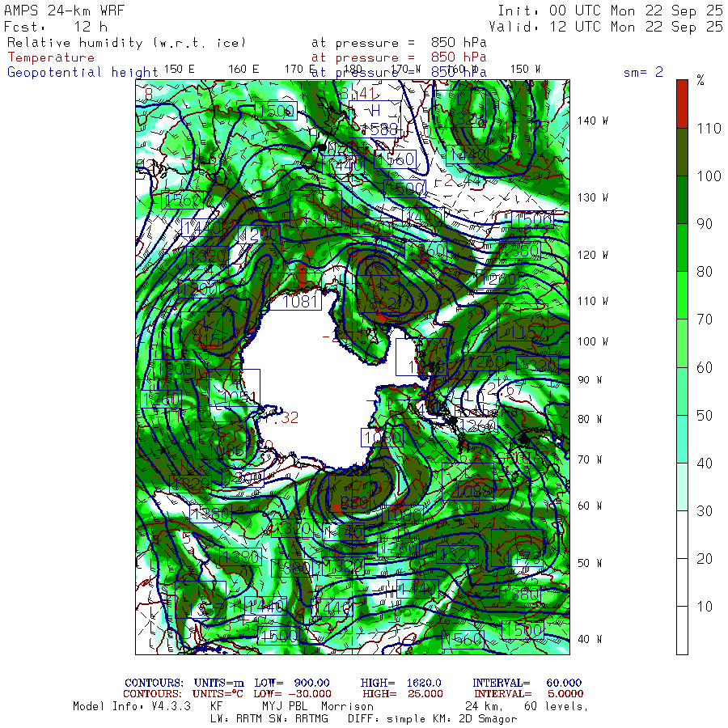Click the "1051" boxed contour label

(235, 387)
